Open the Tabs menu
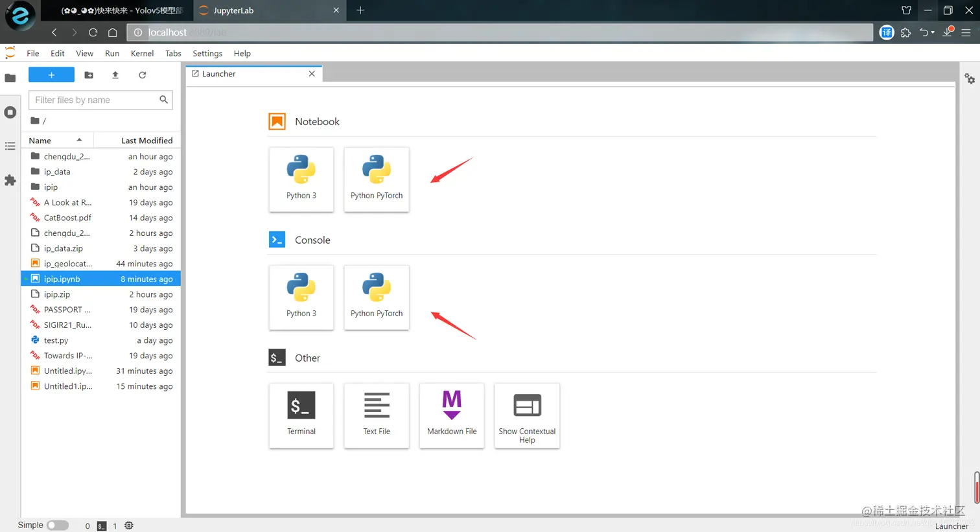Viewport: 980px width, 532px height. pyautogui.click(x=173, y=53)
